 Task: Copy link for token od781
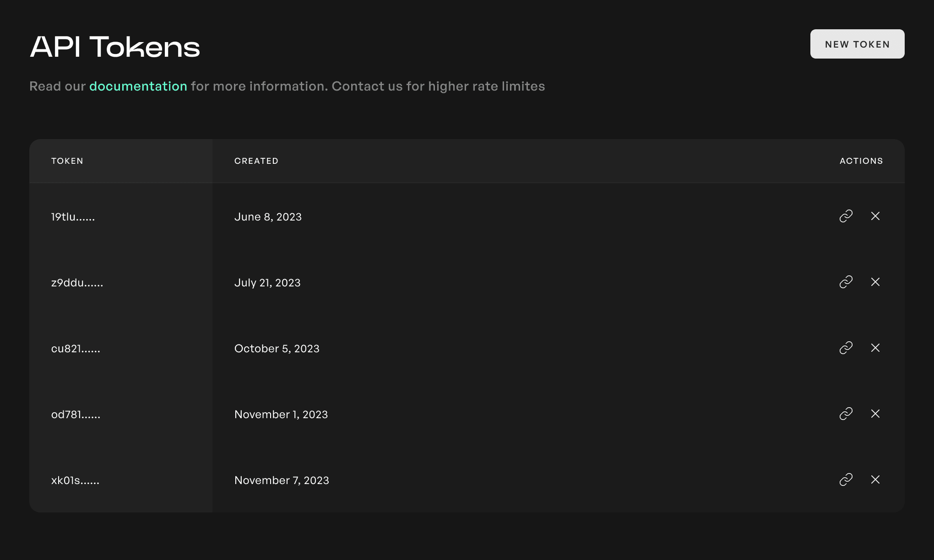point(846,414)
